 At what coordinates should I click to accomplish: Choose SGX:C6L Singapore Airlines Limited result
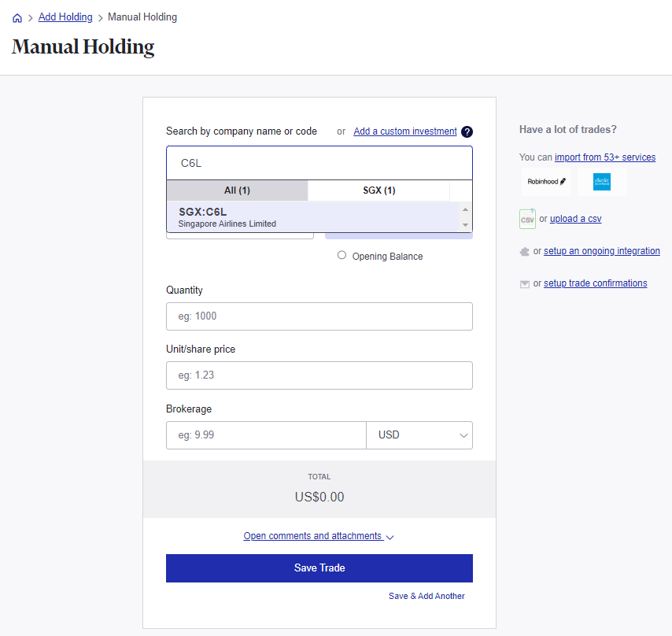coord(312,217)
